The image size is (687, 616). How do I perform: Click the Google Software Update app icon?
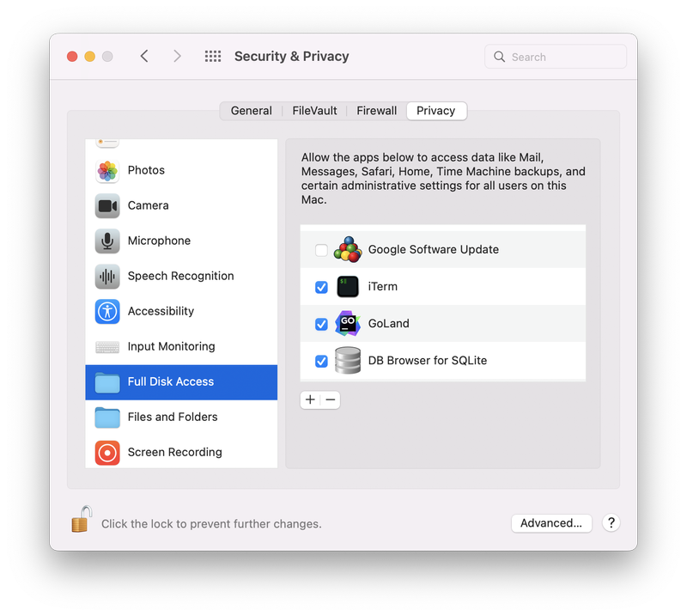coord(348,249)
